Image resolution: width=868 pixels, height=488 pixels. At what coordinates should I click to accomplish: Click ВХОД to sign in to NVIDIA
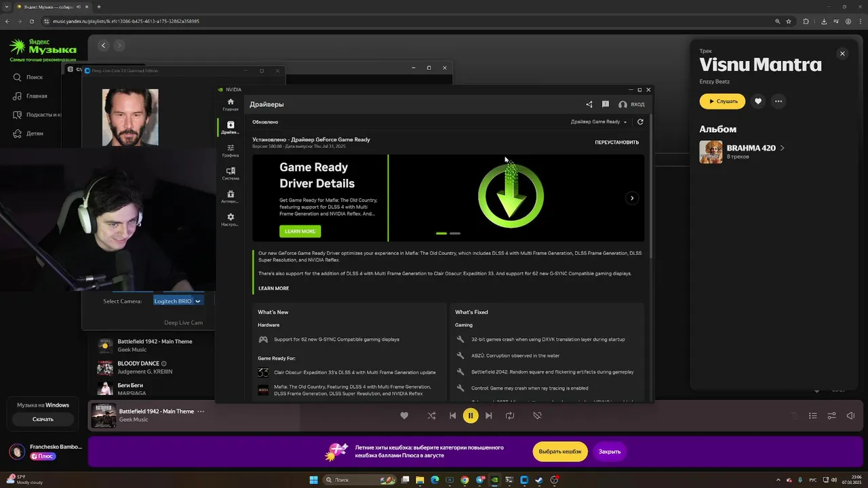(631, 104)
